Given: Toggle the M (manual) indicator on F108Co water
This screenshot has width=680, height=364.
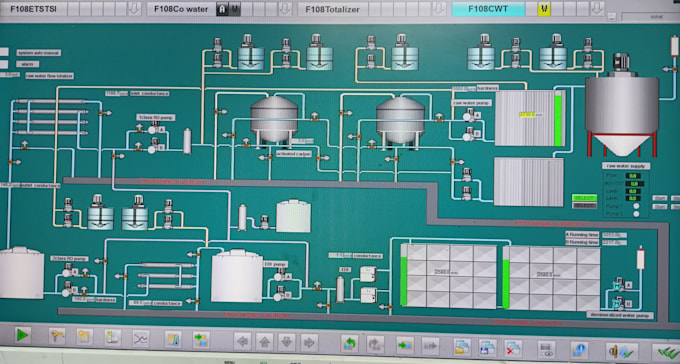Looking at the screenshot, I should coord(235,9).
